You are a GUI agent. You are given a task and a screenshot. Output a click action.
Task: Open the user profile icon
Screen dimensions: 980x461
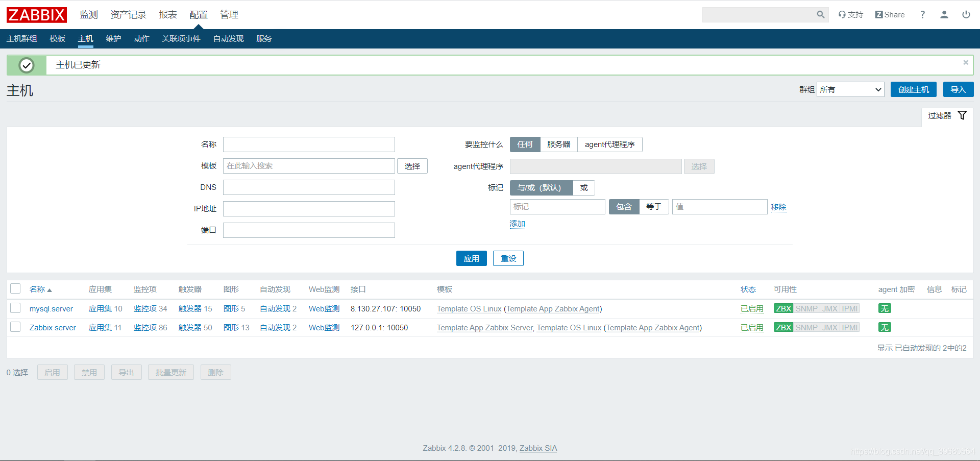(944, 15)
